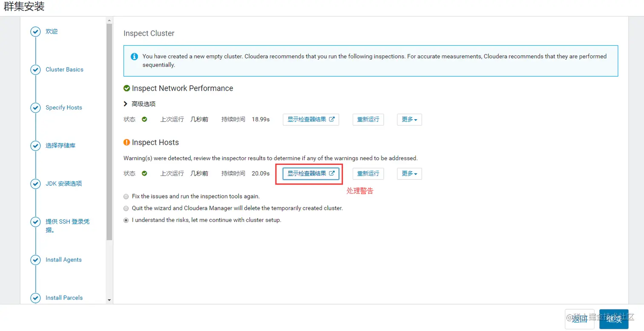The width and height of the screenshot is (644, 331).
Task: Click the blue info icon in the notice
Action: [x=134, y=56]
